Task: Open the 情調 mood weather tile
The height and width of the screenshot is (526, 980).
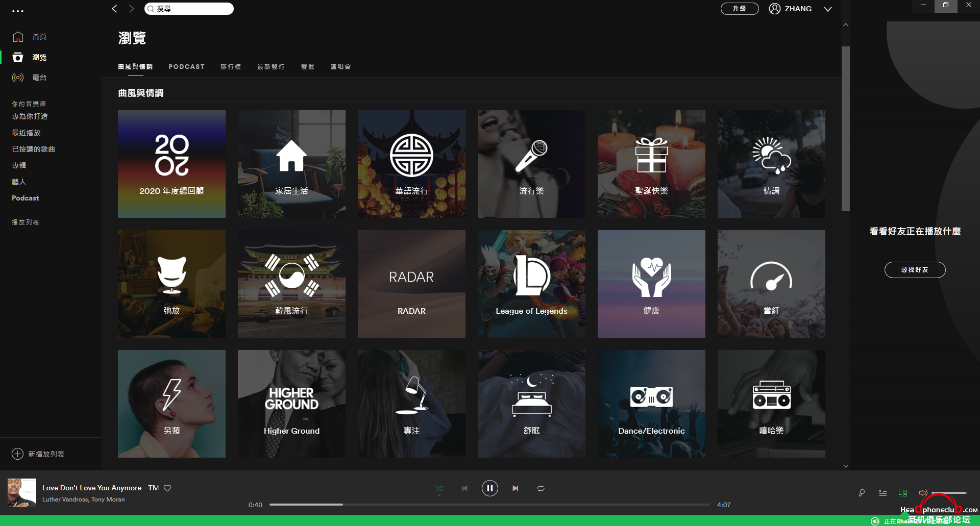Action: click(771, 164)
